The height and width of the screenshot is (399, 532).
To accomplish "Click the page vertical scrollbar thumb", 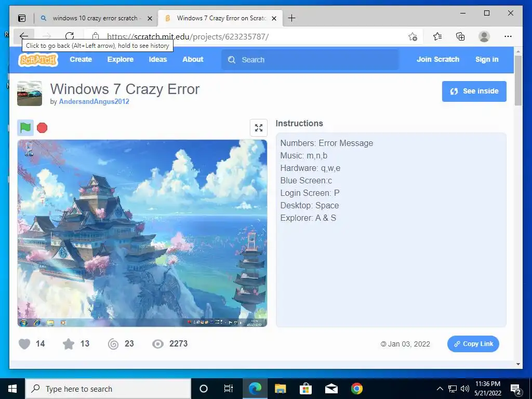I will [x=518, y=81].
